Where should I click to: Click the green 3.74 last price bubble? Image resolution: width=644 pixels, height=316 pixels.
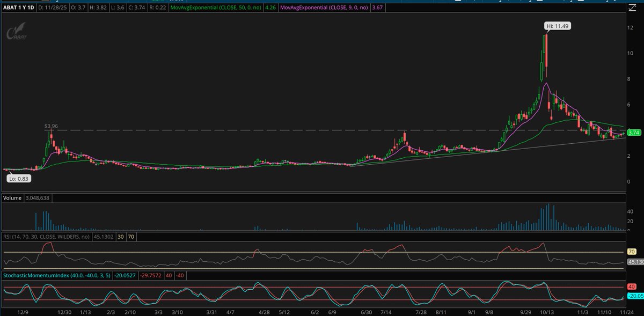coord(634,133)
